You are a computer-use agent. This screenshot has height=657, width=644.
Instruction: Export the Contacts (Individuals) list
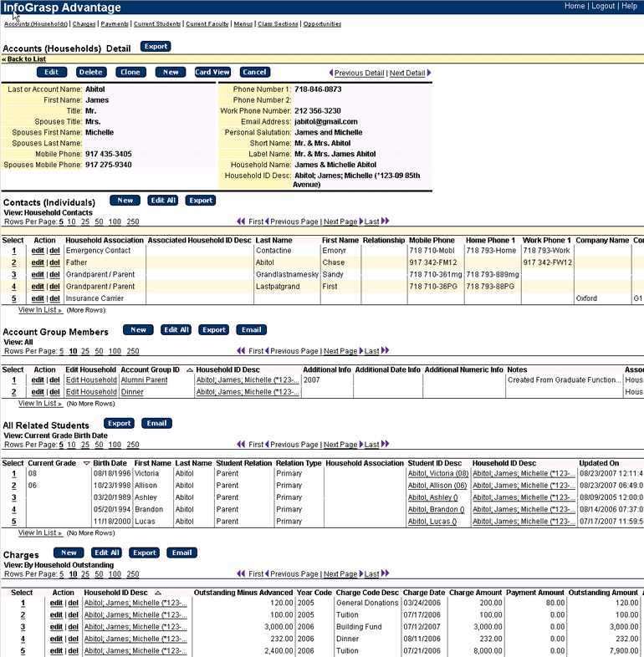(201, 201)
